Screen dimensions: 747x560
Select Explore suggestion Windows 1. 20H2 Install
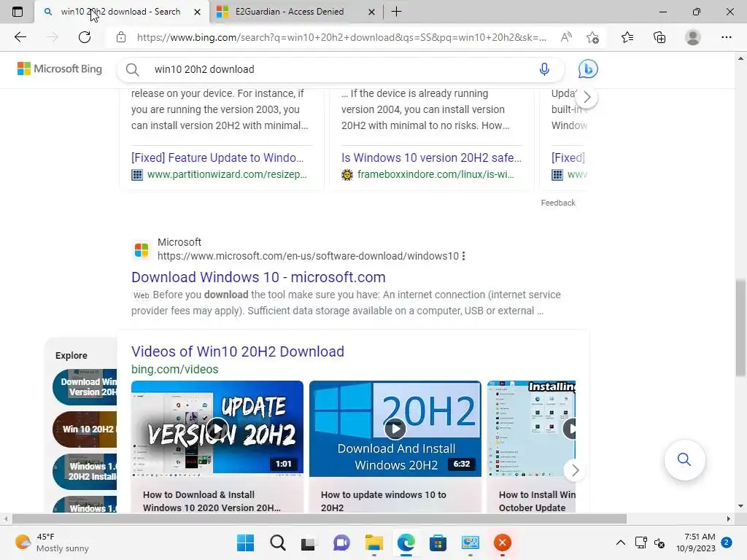(x=85, y=472)
